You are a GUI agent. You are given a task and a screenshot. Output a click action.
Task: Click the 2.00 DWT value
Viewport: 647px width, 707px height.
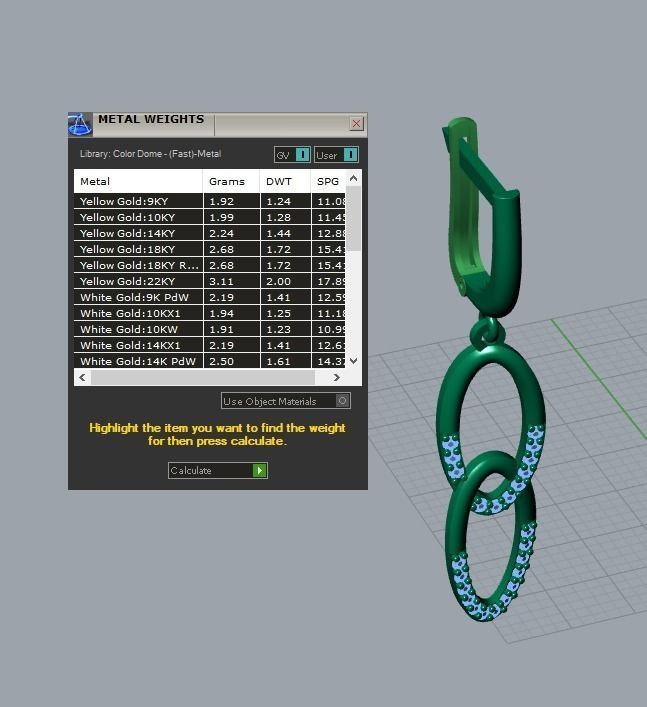click(x=278, y=281)
